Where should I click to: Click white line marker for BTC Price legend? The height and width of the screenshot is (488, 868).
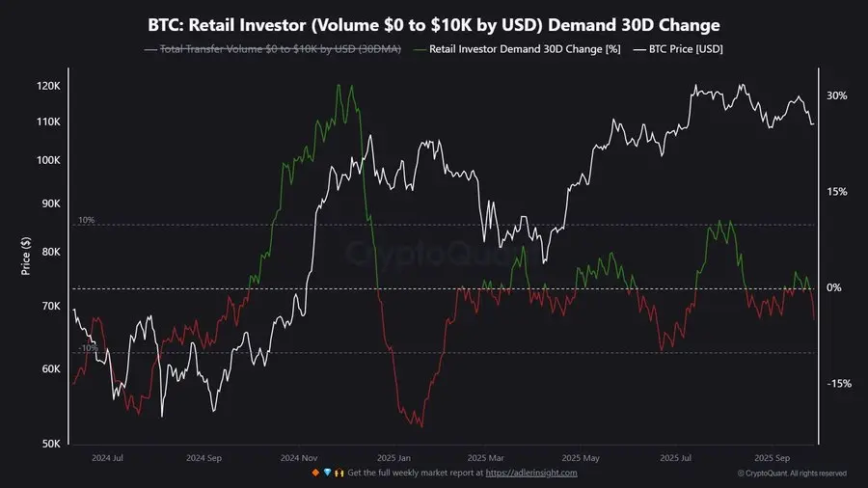click(x=639, y=50)
